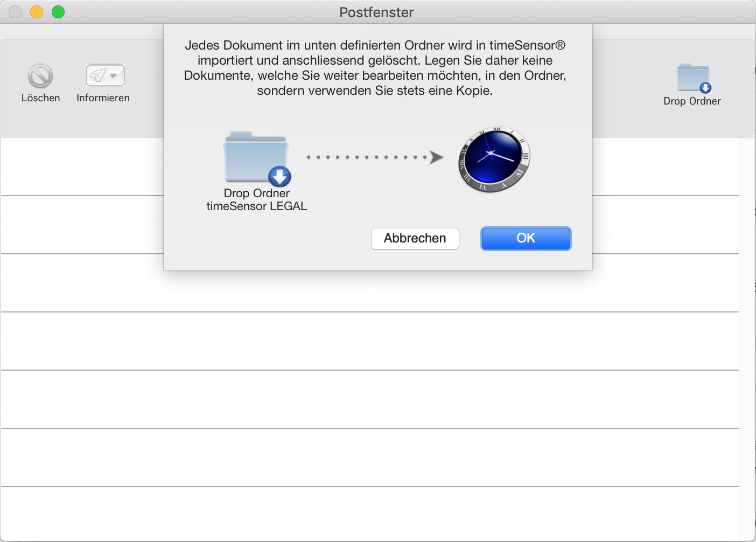Cancel with the Abbrechen button

click(x=415, y=238)
